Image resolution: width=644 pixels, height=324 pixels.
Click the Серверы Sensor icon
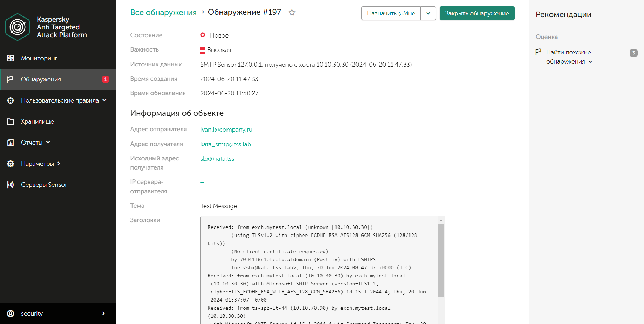11,185
